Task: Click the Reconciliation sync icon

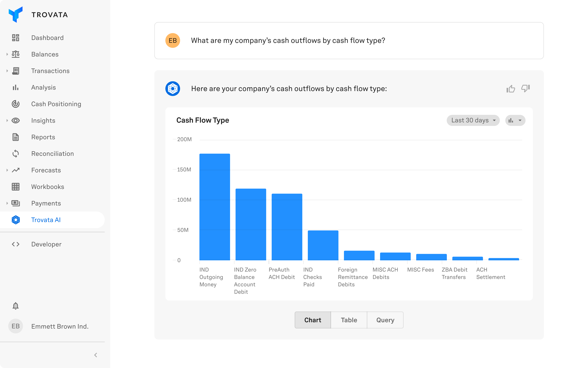Action: (x=16, y=154)
